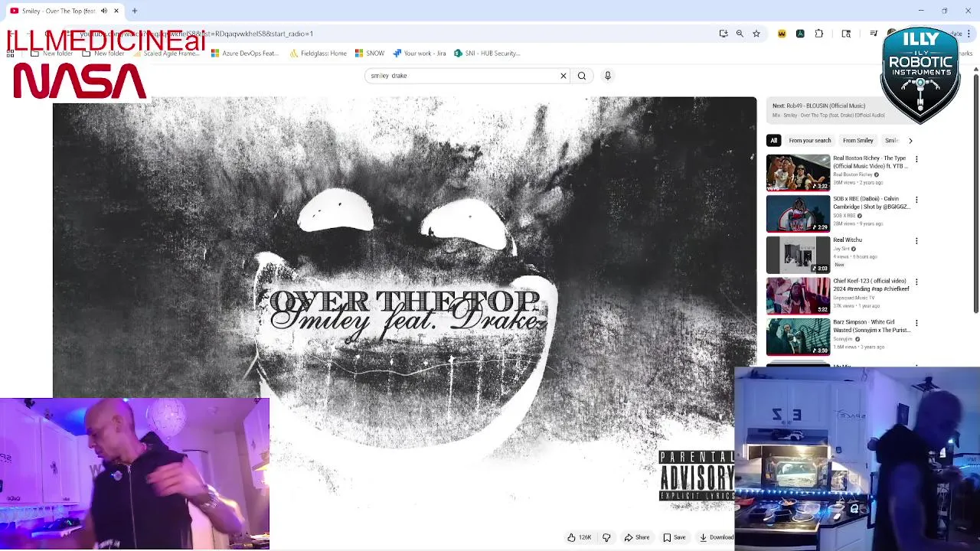Open Scaled Agile Framework bookmark
This screenshot has height=551, width=980.
pos(166,54)
